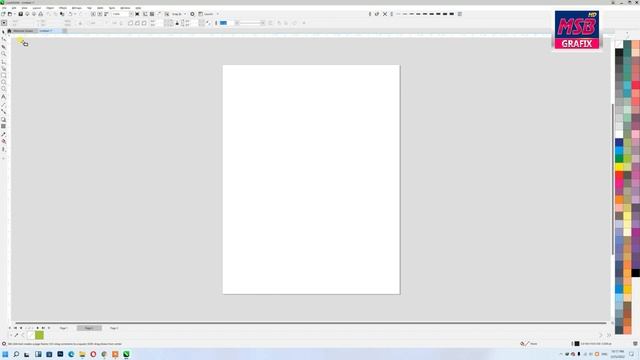Screen dimensions: 640x360
Task: Click the Save disk icon in toolbar
Action: pyautogui.click(x=20, y=14)
